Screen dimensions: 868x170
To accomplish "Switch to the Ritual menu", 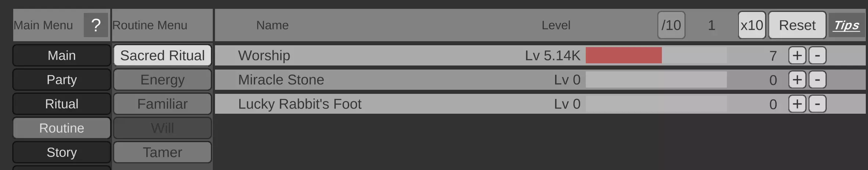I will [62, 104].
